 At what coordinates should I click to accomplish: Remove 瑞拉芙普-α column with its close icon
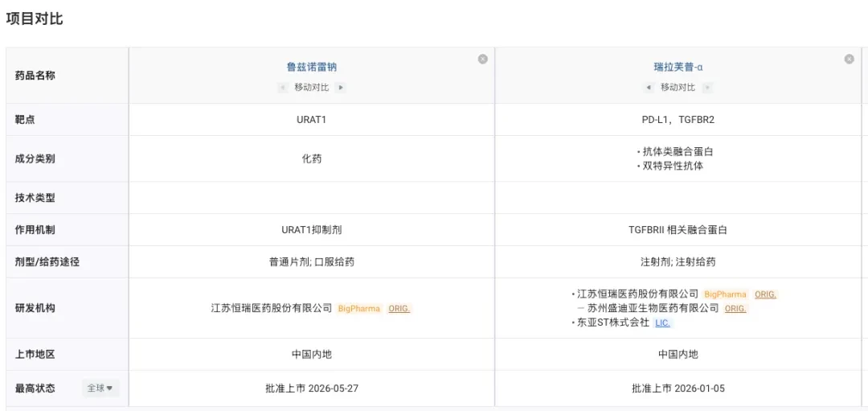click(x=850, y=60)
